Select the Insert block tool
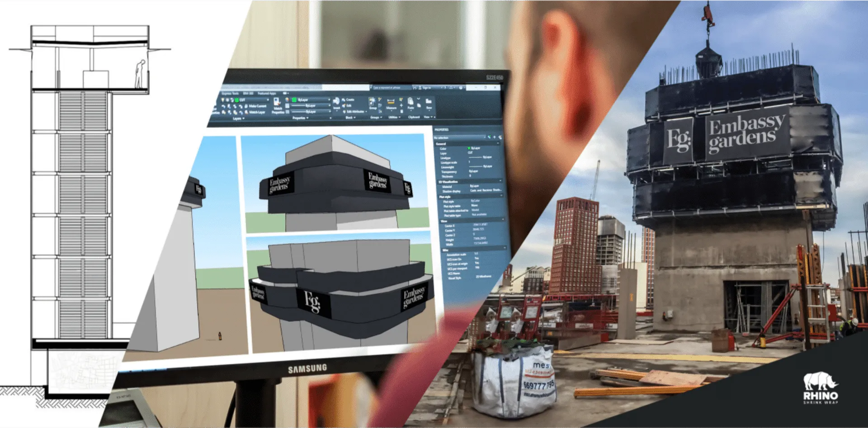This screenshot has width=868, height=428. coord(336,102)
